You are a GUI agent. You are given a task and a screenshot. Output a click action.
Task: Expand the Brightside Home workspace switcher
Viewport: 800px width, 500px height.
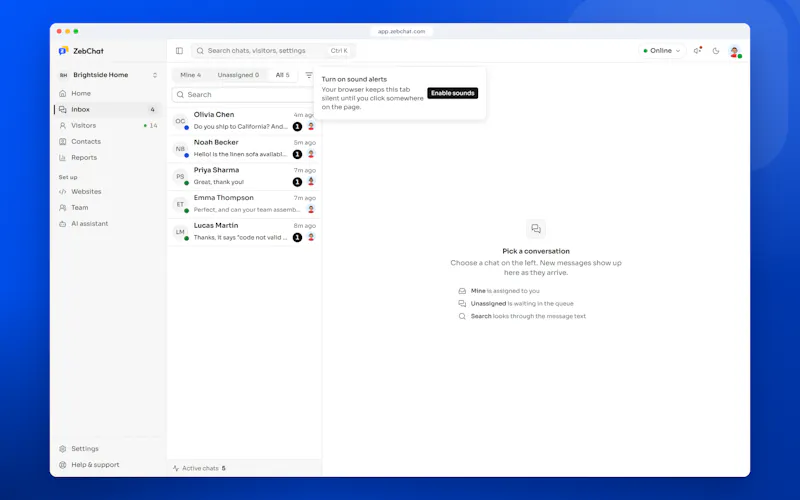click(x=108, y=75)
